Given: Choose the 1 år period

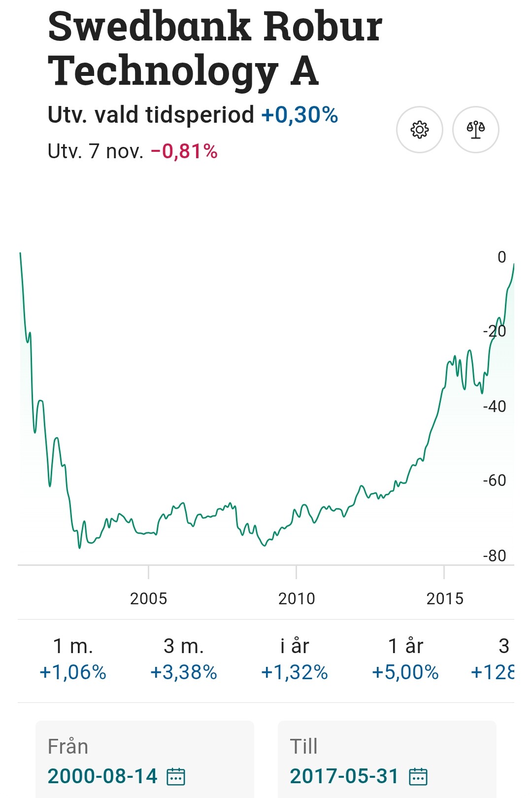Looking at the screenshot, I should click(x=405, y=659).
